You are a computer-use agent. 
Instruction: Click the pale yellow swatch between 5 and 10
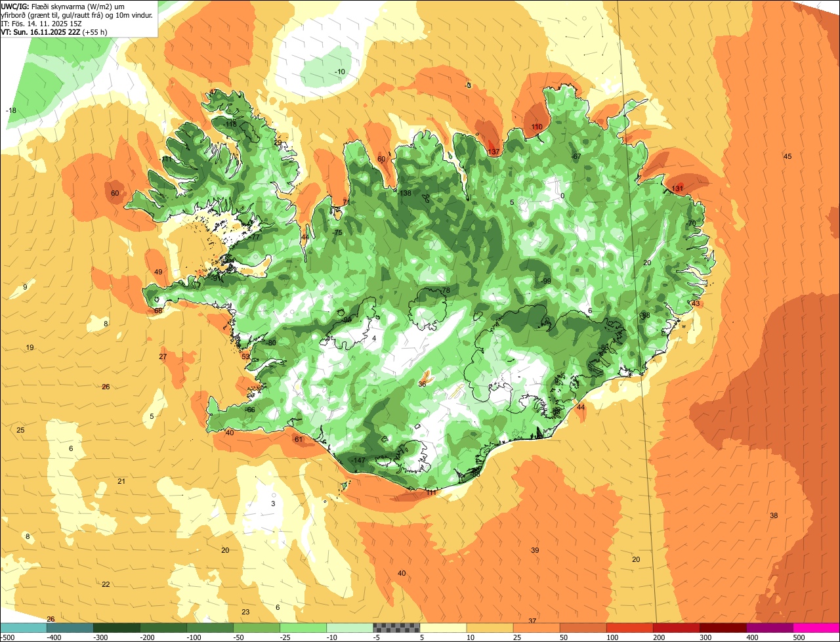[443, 628]
